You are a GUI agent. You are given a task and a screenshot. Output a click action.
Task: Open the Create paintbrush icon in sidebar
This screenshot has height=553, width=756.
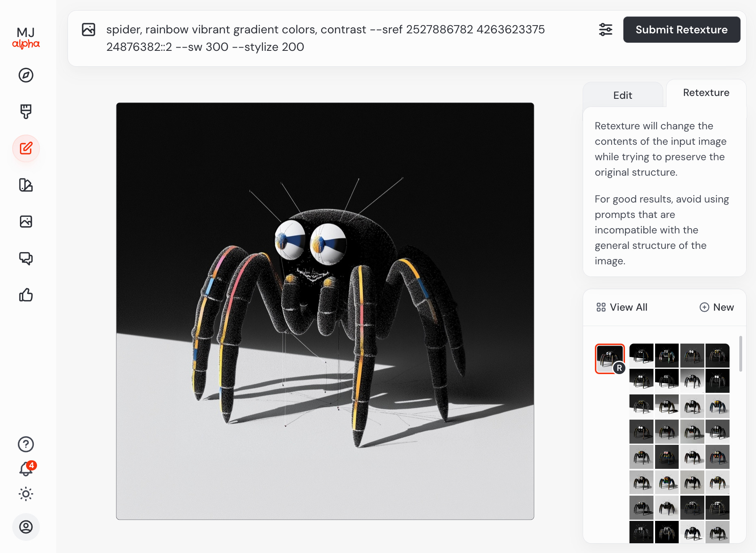click(26, 112)
